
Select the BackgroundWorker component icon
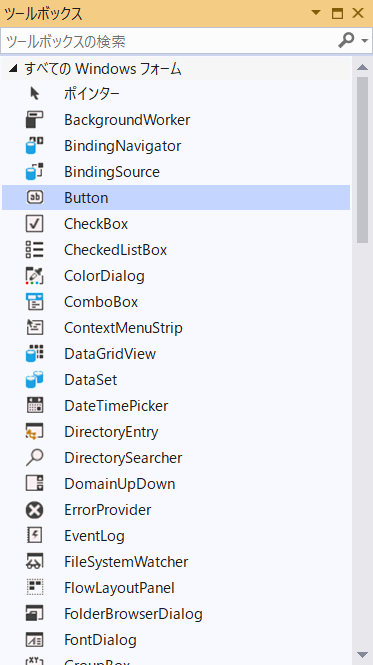point(34,120)
